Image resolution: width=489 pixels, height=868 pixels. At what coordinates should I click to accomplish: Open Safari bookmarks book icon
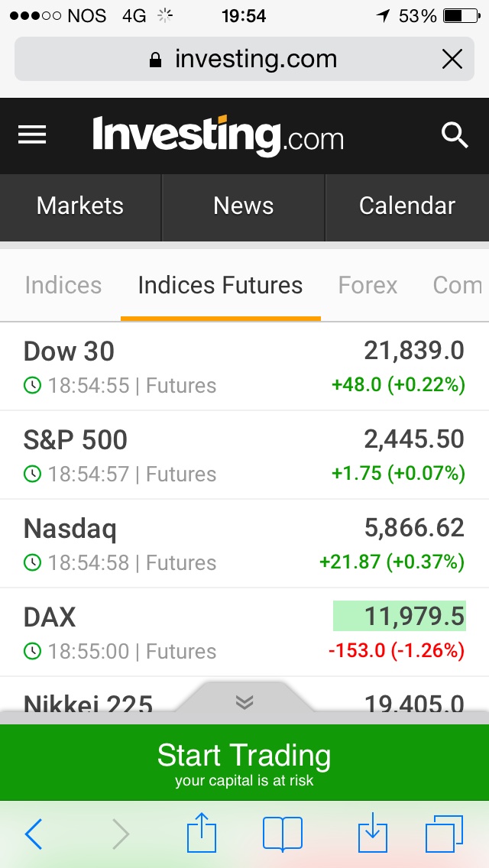283,834
